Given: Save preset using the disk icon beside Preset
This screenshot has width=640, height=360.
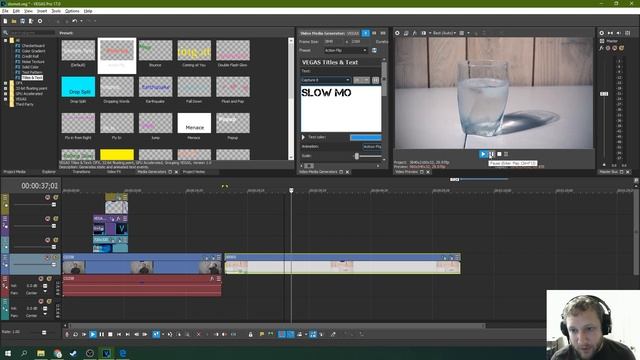Looking at the screenshot, I should (x=374, y=50).
